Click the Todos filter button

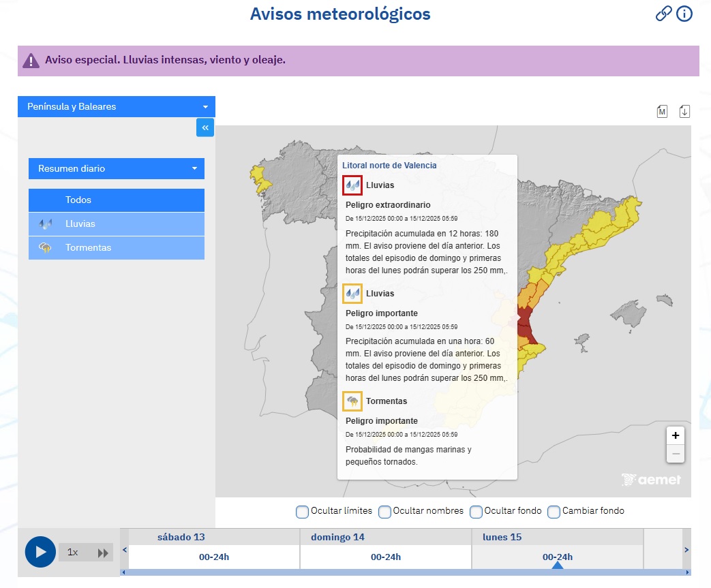coord(117,200)
